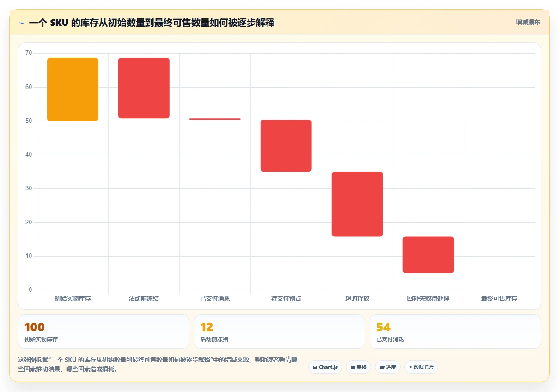The image size is (559, 392).
Task: Click the 回补失败待处理 x-axis label
Action: (428, 298)
